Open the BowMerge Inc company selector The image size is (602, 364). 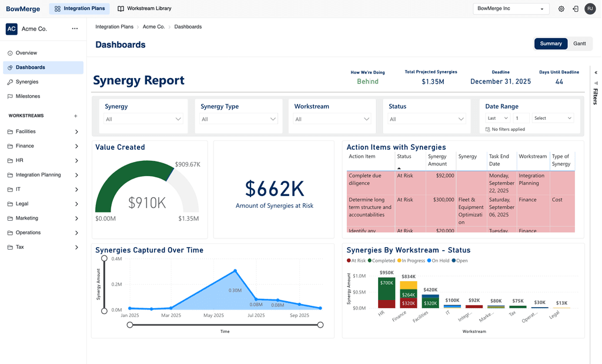[x=510, y=9]
